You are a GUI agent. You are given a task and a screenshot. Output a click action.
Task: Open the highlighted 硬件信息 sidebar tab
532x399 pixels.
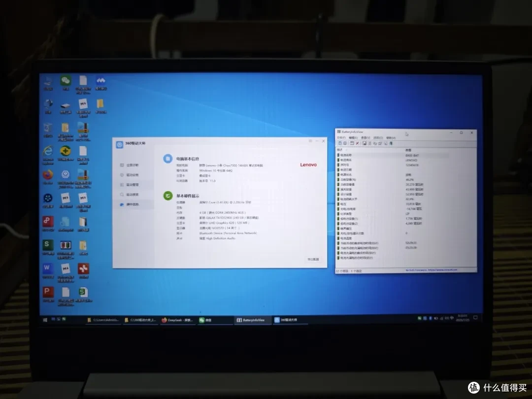[133, 204]
